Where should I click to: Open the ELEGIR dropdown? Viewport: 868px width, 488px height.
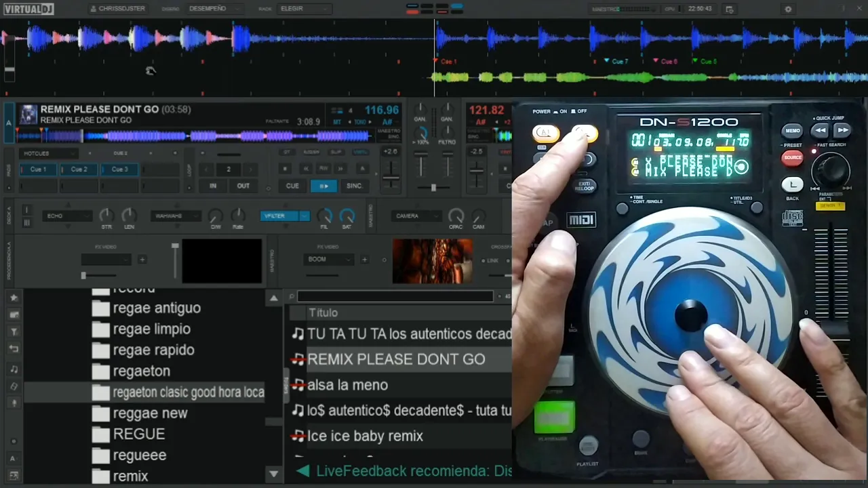[x=303, y=9]
